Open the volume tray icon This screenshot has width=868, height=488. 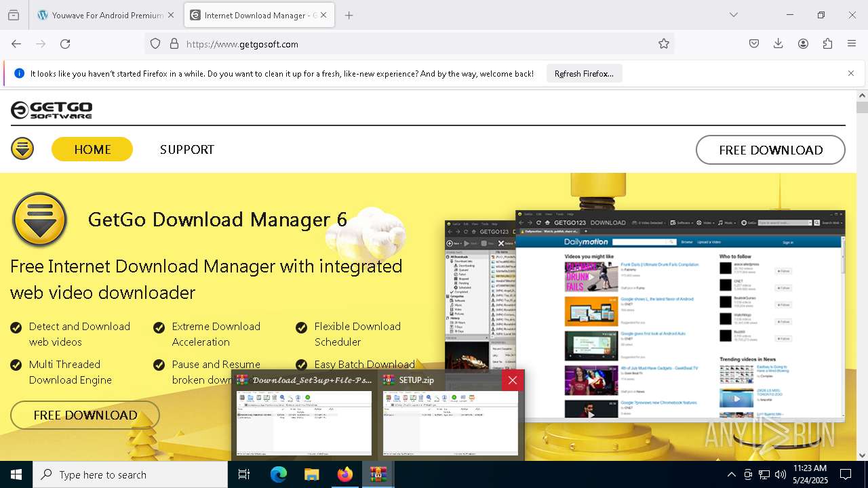point(781,474)
